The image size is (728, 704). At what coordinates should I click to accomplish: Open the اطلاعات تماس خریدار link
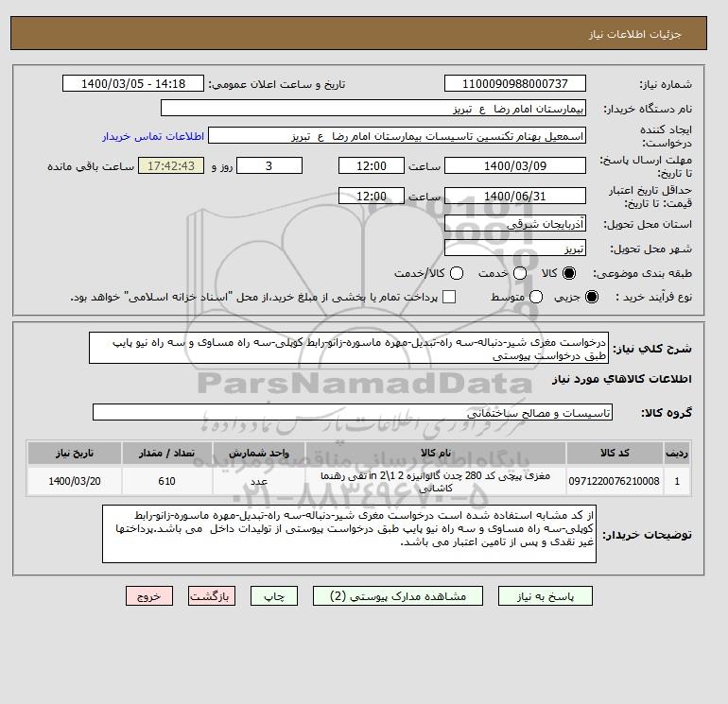[153, 136]
